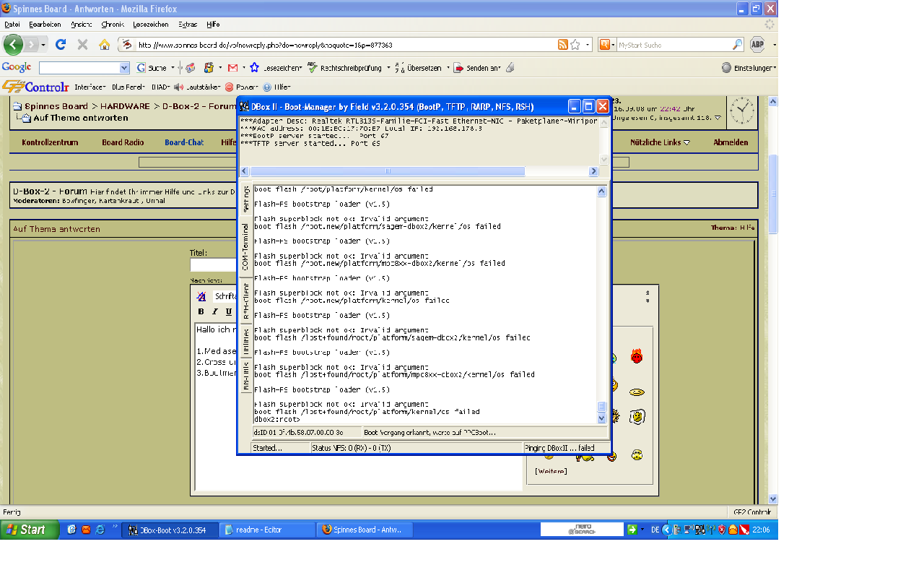Switch to the COM-Terminal tab

245,247
